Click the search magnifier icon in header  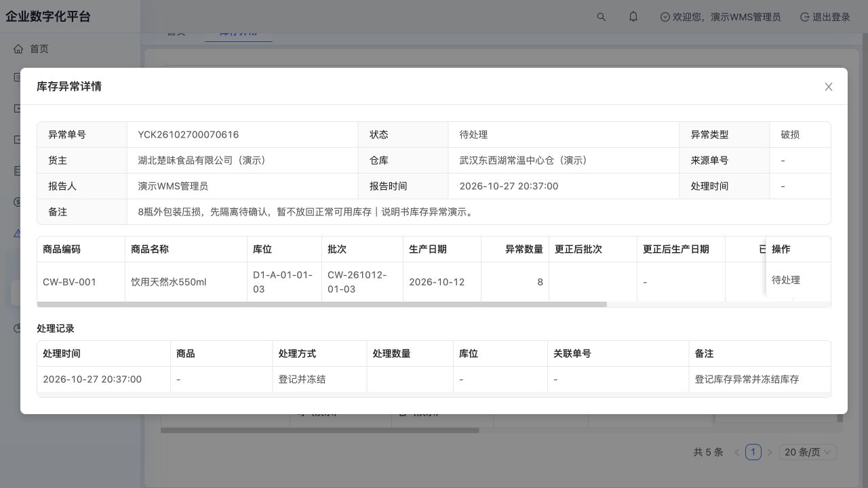[x=601, y=17]
